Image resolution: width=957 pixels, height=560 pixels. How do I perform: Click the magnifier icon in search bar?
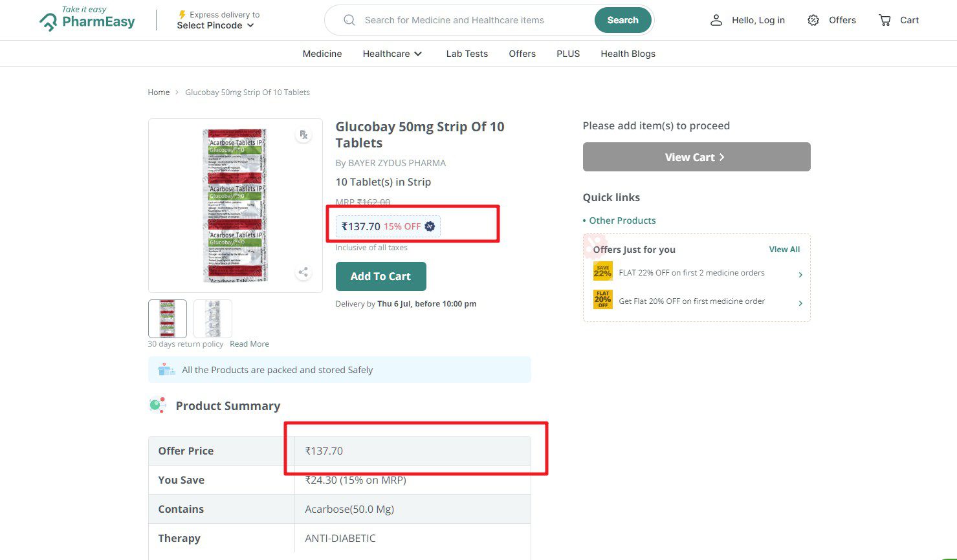pyautogui.click(x=349, y=20)
